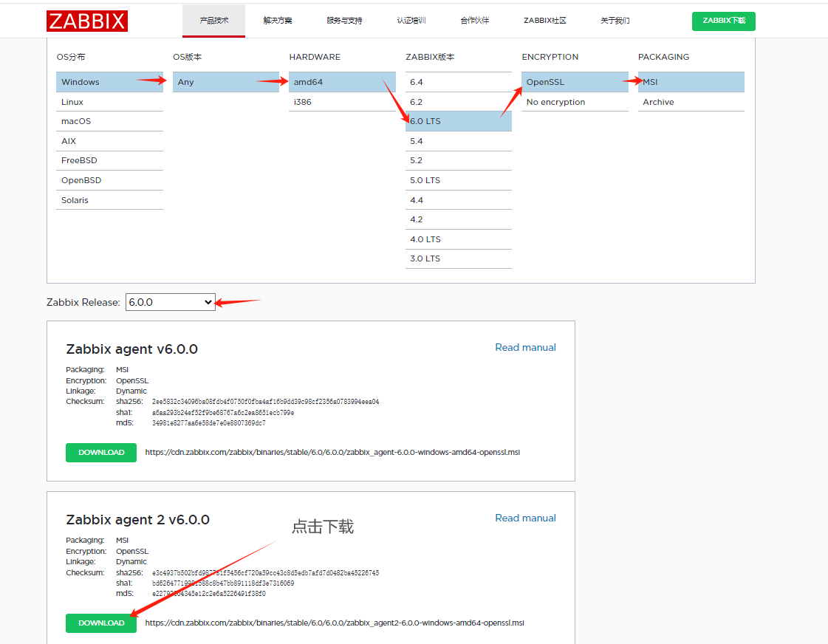The width and height of the screenshot is (828, 644).
Task: Select Solaris OS distribution
Action: 110,200
